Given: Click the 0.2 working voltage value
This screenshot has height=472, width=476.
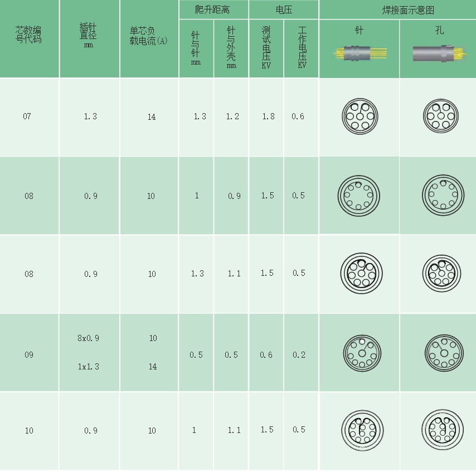Looking at the screenshot, I should coord(299,355).
